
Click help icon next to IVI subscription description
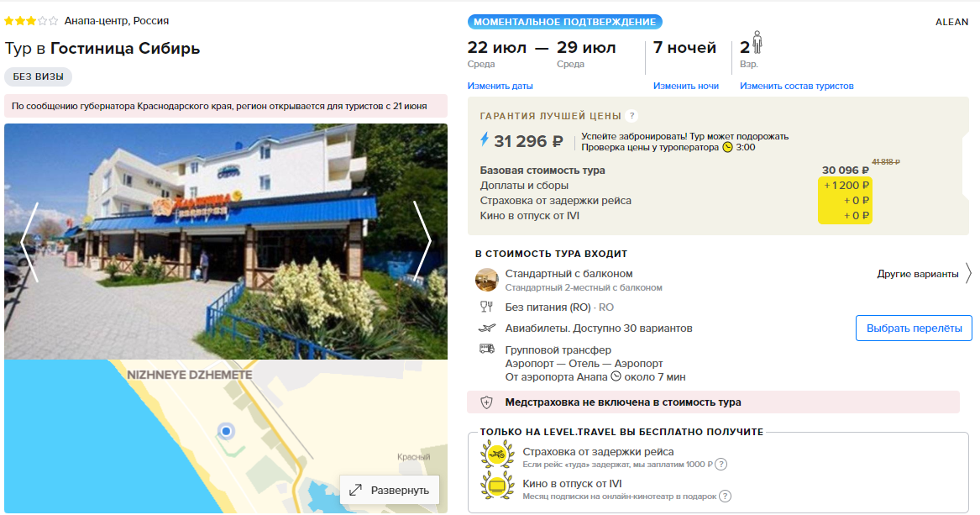(x=725, y=497)
